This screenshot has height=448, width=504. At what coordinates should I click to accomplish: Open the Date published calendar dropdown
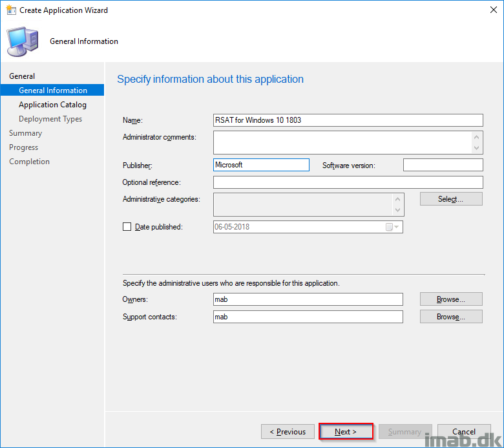coord(392,227)
